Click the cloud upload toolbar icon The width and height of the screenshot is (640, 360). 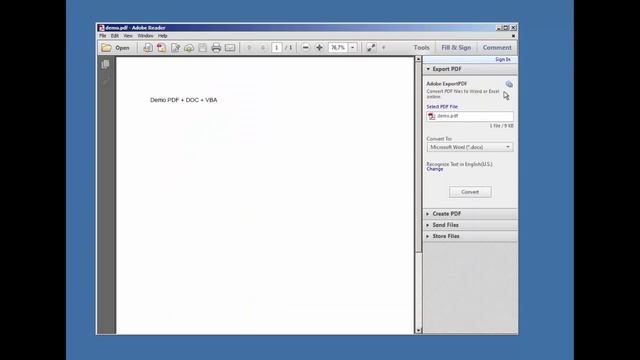[x=189, y=48]
